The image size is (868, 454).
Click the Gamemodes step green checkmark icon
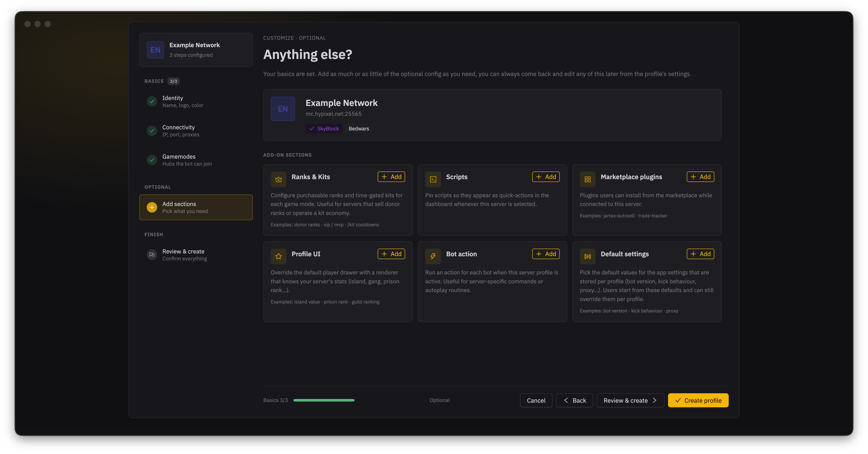(152, 160)
